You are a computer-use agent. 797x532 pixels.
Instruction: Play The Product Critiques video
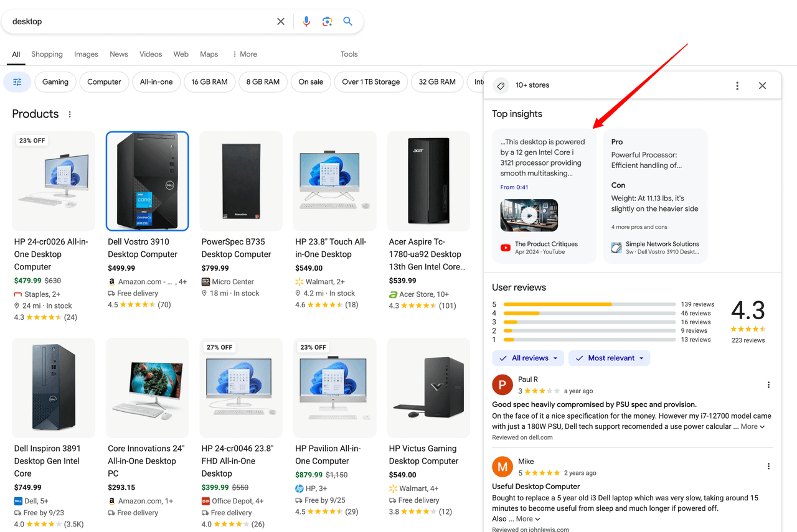pyautogui.click(x=529, y=216)
